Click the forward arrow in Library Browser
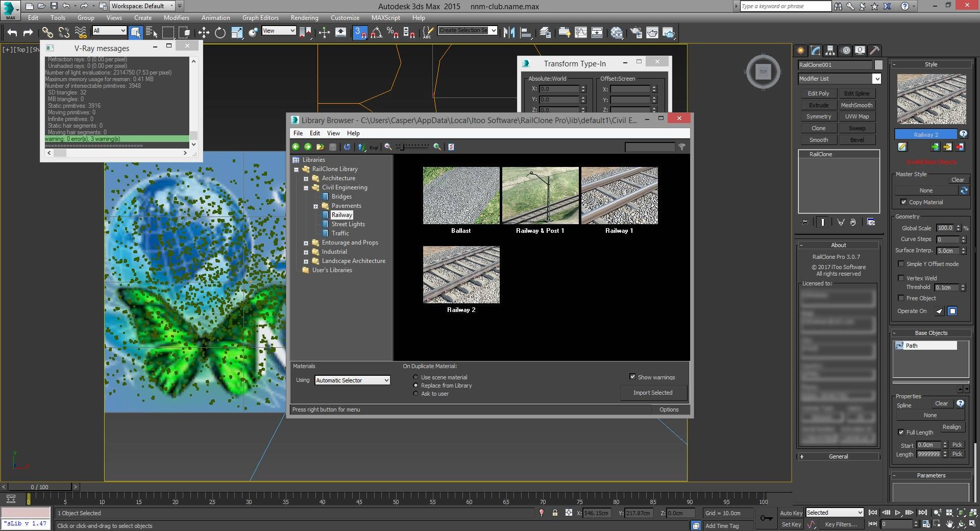Screen dimensions: 980x531 tap(308, 147)
